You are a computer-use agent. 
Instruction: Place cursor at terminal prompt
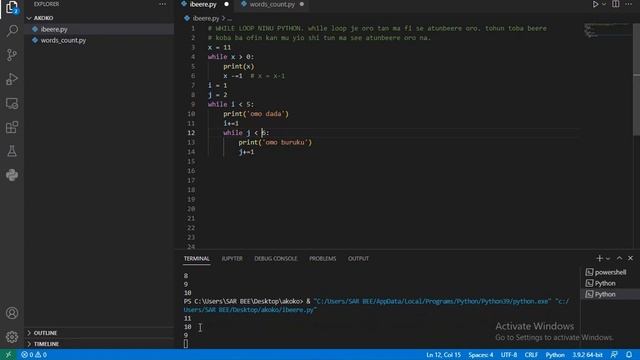point(186,344)
